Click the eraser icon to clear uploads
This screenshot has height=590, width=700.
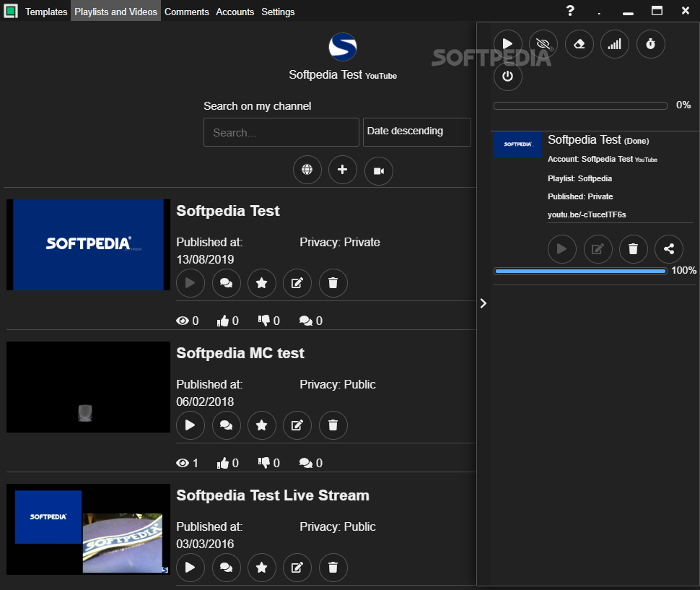(579, 44)
